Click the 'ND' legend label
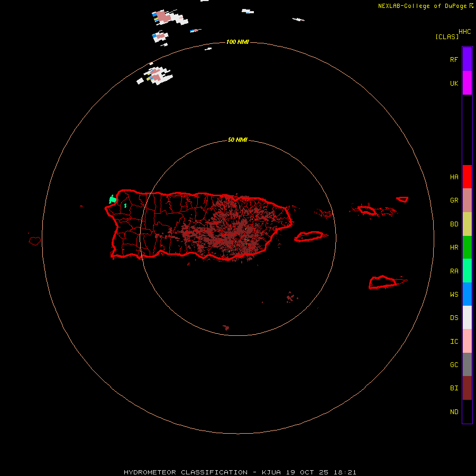The image size is (476, 476). tap(454, 412)
